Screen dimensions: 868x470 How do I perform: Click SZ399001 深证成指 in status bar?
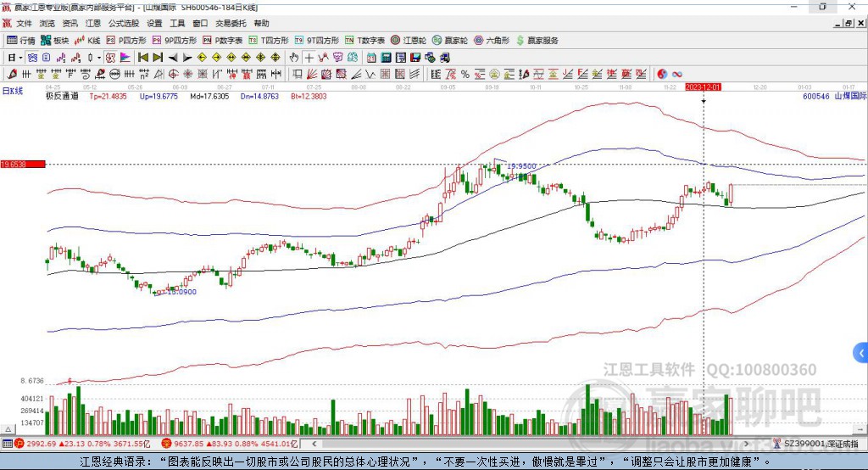tap(821, 444)
